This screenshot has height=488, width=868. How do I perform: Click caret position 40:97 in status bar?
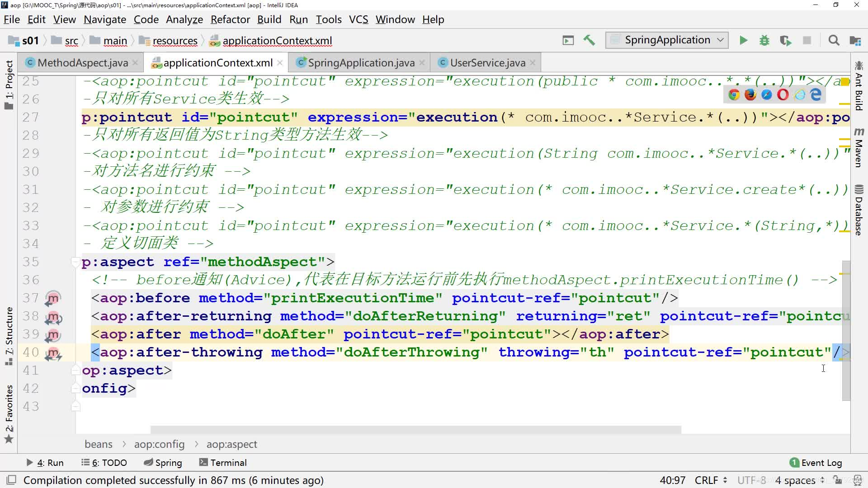click(x=672, y=480)
